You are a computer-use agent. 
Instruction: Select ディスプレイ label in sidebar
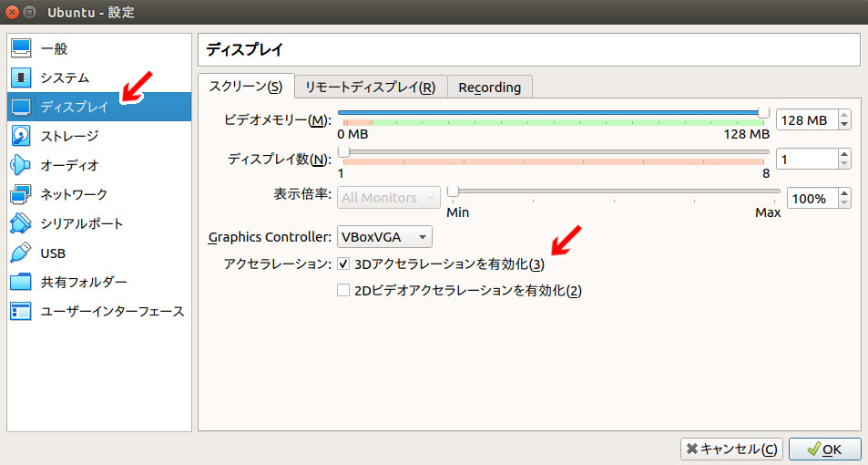[x=74, y=107]
